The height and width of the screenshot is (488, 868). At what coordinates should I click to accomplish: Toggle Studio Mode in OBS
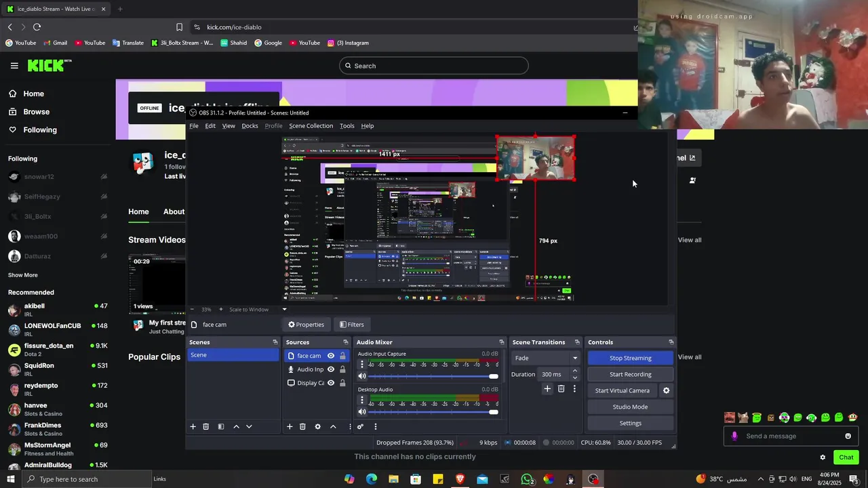[x=630, y=407]
